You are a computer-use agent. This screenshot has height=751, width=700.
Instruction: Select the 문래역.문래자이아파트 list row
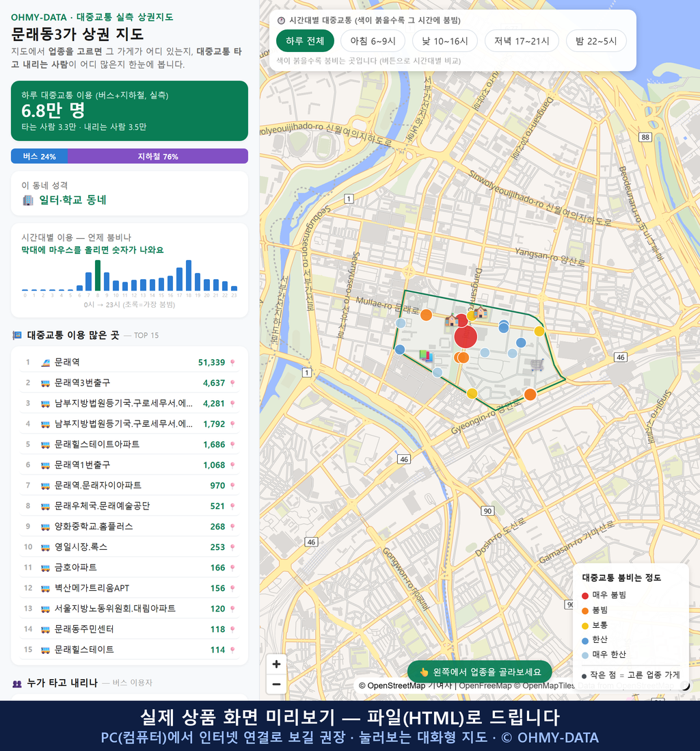tap(129, 486)
